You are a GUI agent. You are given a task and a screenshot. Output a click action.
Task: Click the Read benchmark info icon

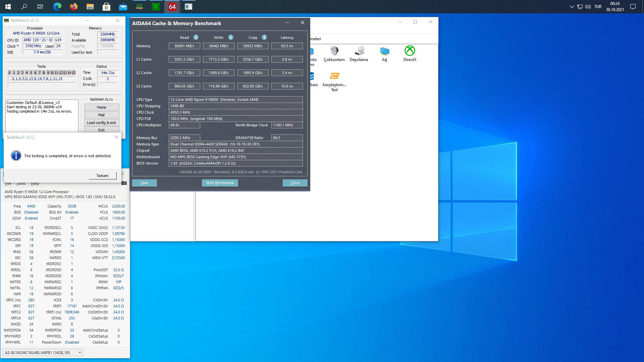pyautogui.click(x=196, y=37)
